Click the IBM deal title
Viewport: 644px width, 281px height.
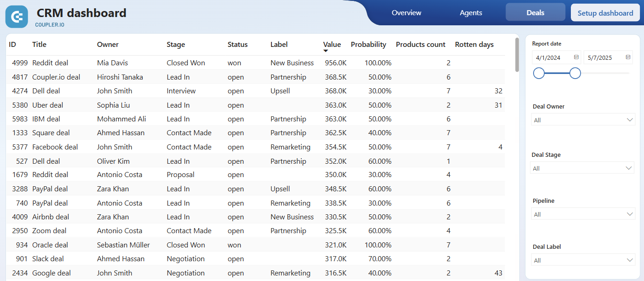(46, 119)
